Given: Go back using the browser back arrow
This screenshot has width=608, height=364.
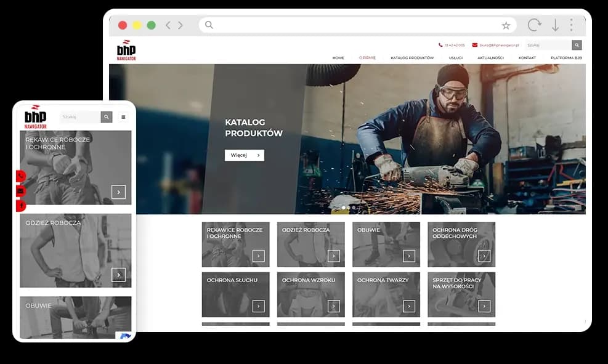Looking at the screenshot, I should 168,25.
